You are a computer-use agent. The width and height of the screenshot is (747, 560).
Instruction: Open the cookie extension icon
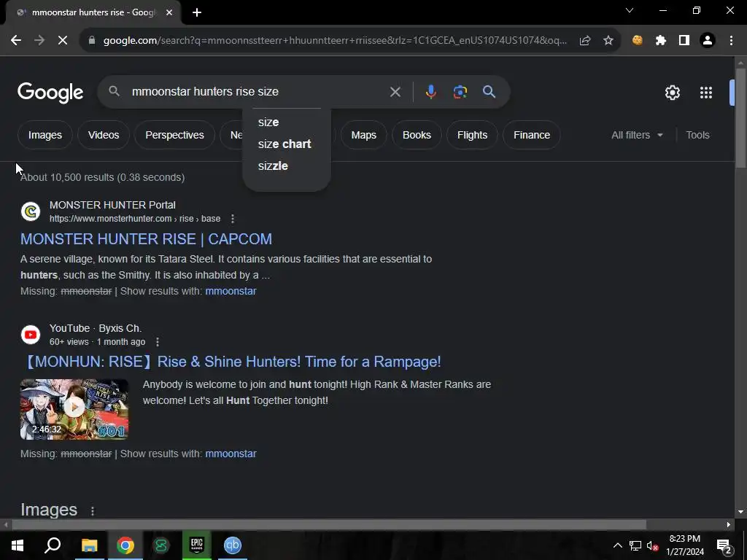tap(638, 41)
